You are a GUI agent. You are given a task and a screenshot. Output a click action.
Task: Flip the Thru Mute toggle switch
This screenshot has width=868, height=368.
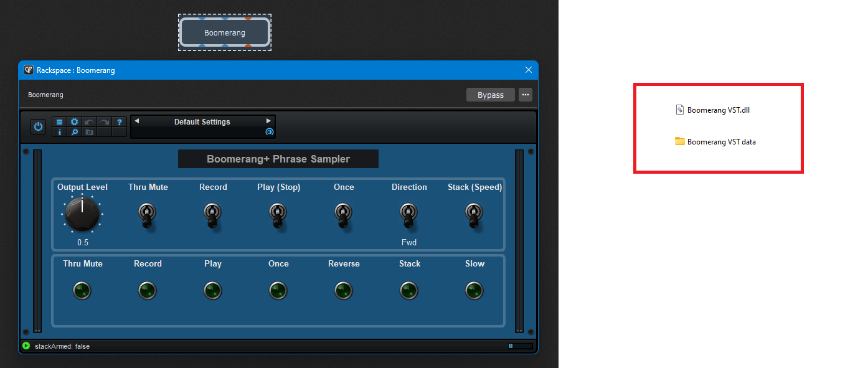(x=148, y=214)
